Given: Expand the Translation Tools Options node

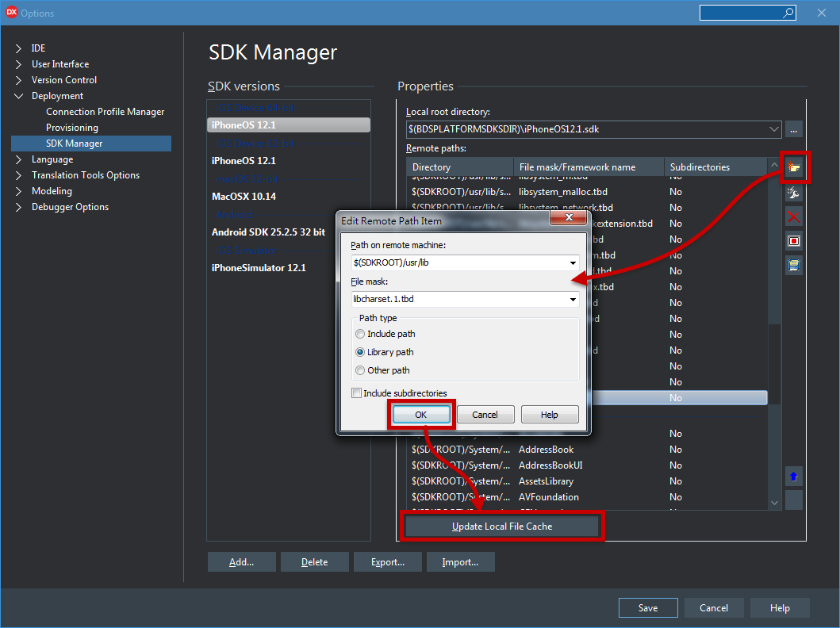Looking at the screenshot, I should pos(19,175).
